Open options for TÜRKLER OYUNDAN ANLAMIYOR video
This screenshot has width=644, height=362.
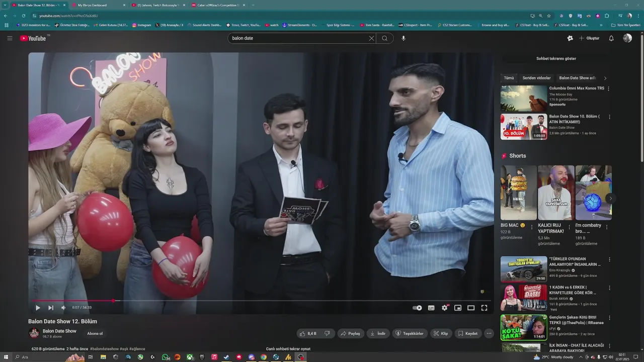coord(609,259)
